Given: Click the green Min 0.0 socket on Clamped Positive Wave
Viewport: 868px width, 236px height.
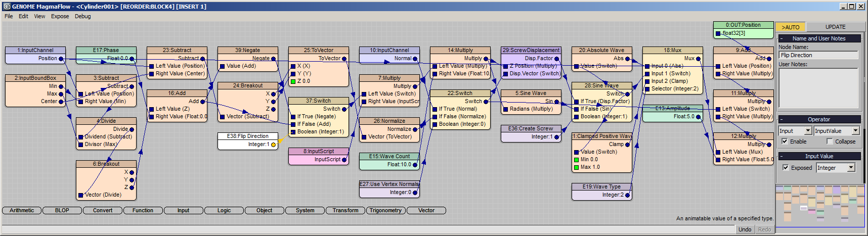Looking at the screenshot, I should [x=576, y=160].
